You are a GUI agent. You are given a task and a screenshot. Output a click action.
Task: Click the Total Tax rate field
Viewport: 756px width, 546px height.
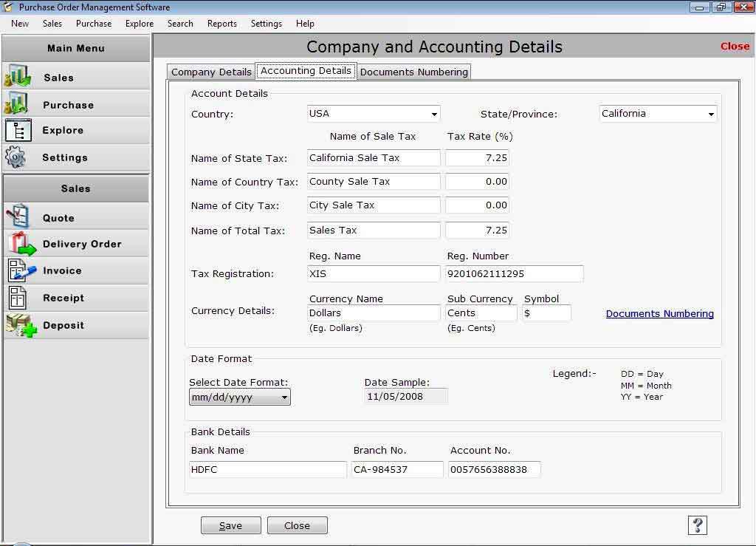(477, 230)
